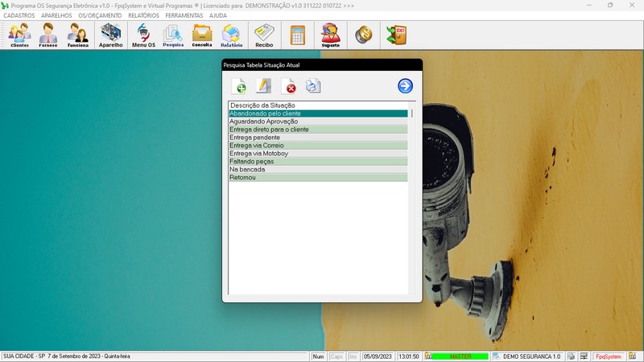Open the Clientes toolbar icon
This screenshot has width=644, height=362.
pyautogui.click(x=19, y=35)
